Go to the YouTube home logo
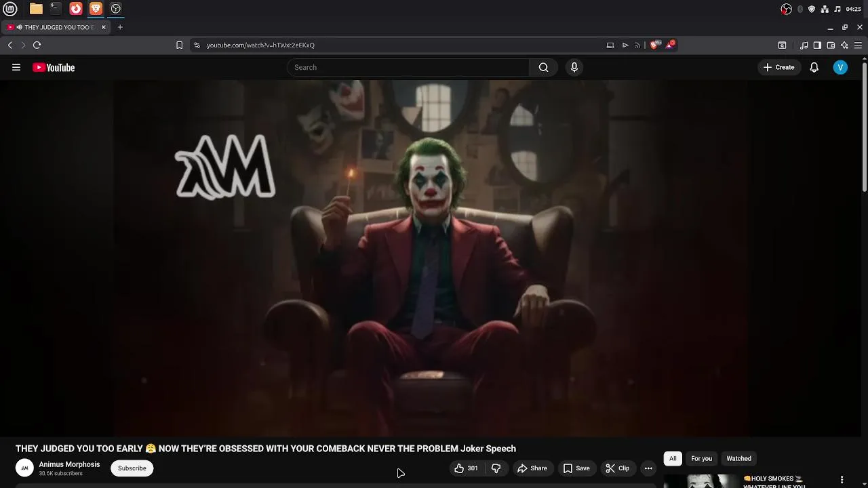 54,67
